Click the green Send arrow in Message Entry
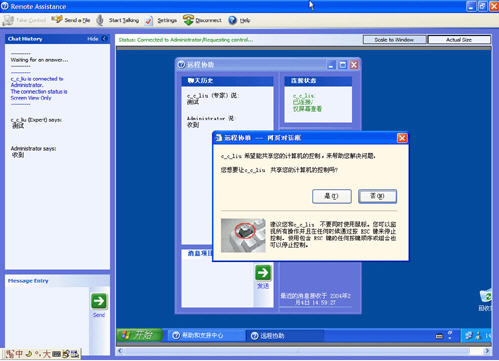The height and width of the screenshot is (361, 499). [x=99, y=301]
